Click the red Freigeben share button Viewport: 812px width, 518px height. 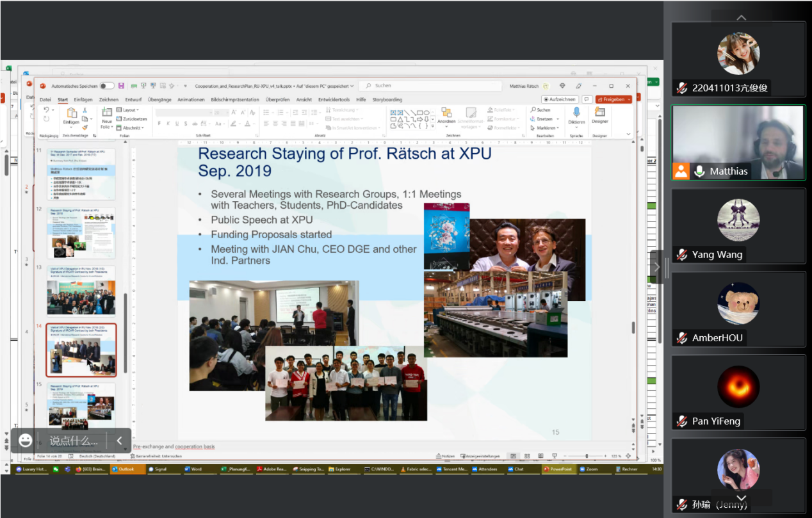[613, 100]
